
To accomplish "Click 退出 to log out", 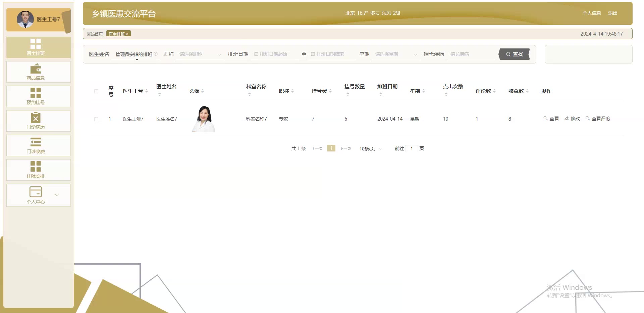I will [x=613, y=13].
